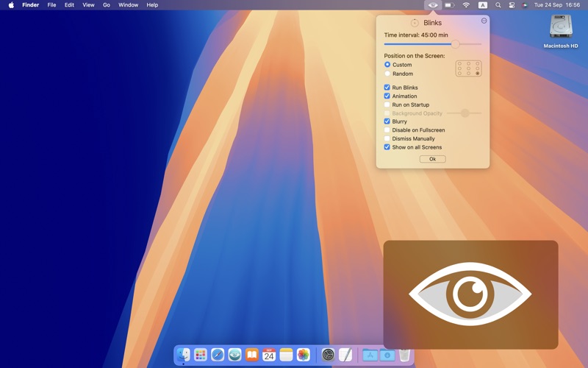Click the Time interval slider handle
The width and height of the screenshot is (588, 368).
tap(455, 44)
